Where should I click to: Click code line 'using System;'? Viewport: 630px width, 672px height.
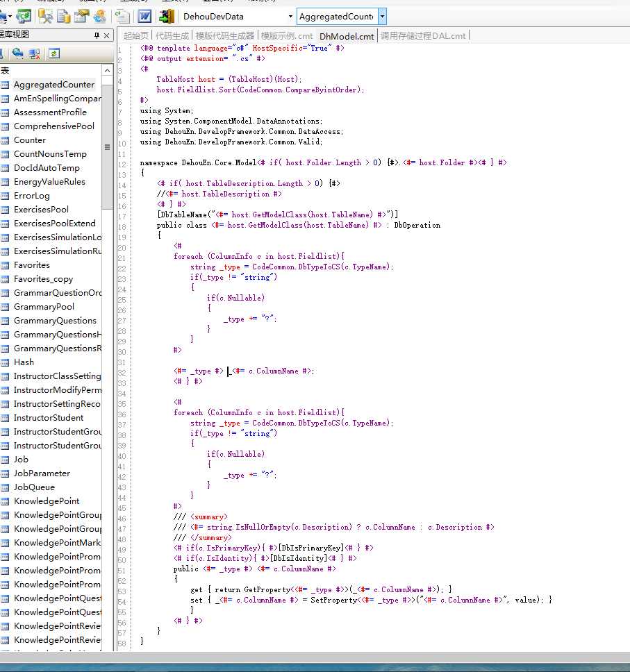pyautogui.click(x=167, y=110)
